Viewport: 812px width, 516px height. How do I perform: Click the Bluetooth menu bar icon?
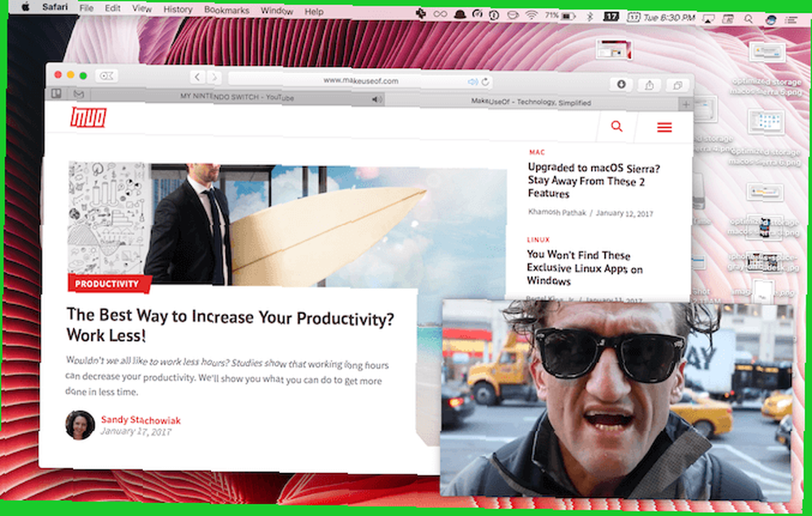(590, 16)
